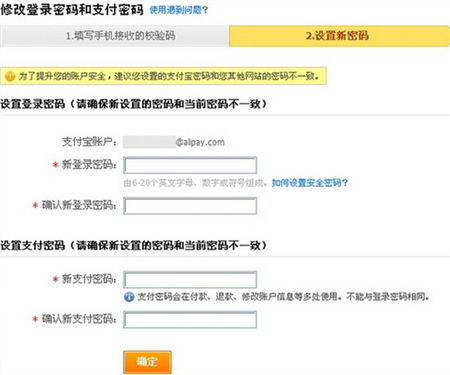Click the red asterisk beside 确认新支付密码
Image resolution: width=450 pixels, height=375 pixels.
click(35, 319)
